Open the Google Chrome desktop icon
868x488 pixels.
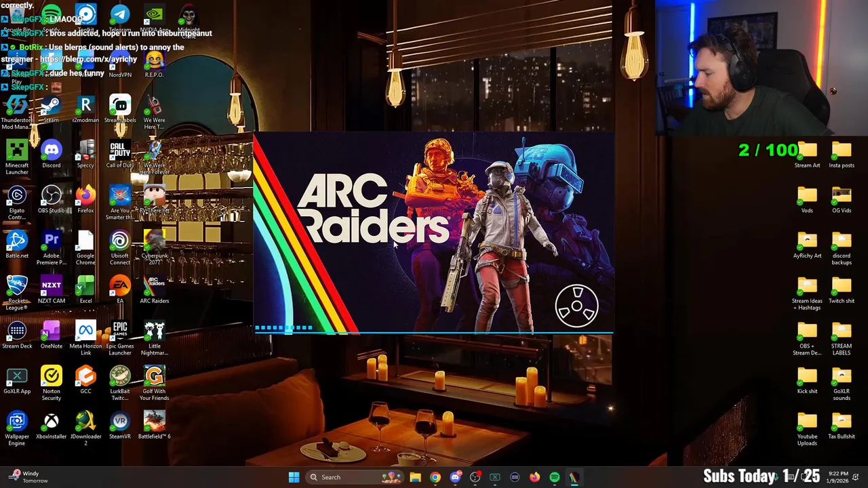coord(85,247)
